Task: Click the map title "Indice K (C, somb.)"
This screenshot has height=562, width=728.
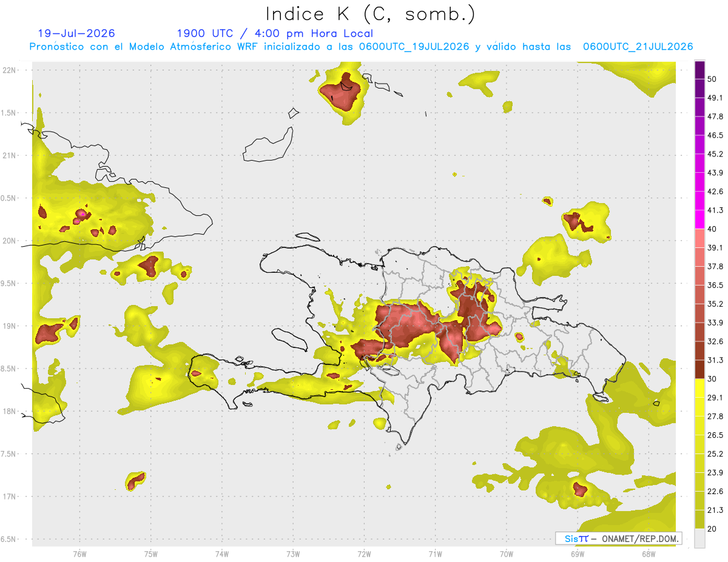Action: 370,13
